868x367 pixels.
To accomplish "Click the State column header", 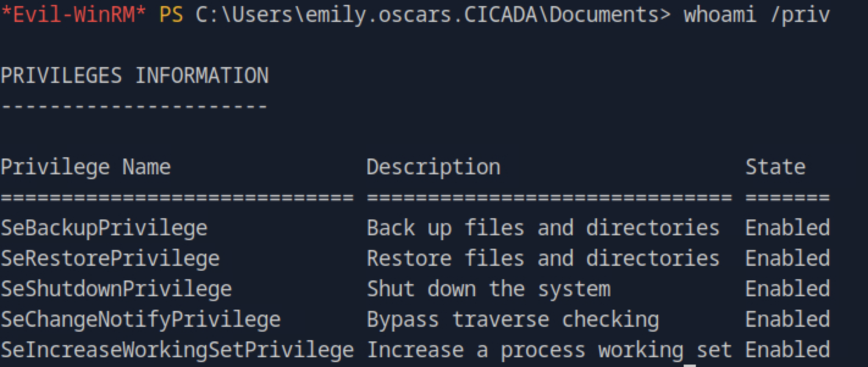I will click(775, 167).
